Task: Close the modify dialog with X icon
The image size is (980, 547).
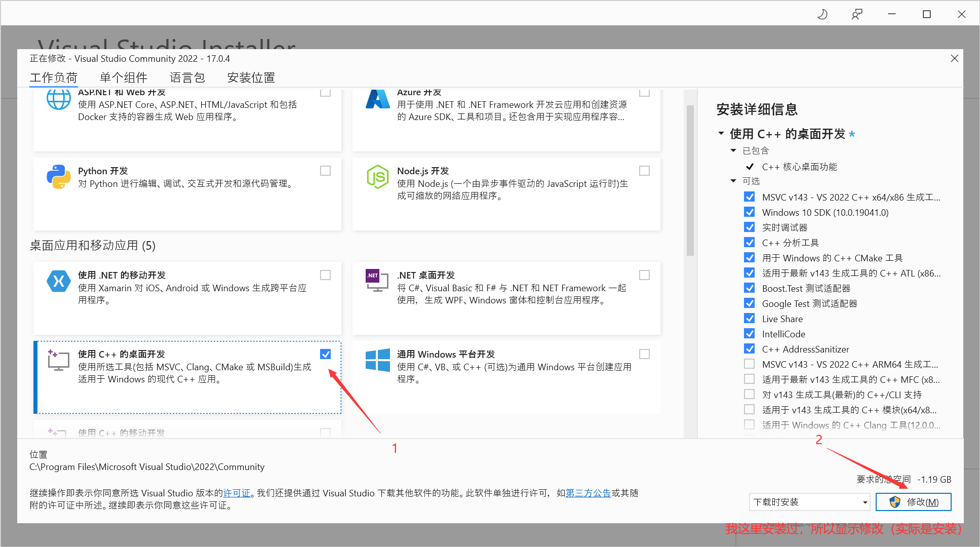Action: coord(955,58)
